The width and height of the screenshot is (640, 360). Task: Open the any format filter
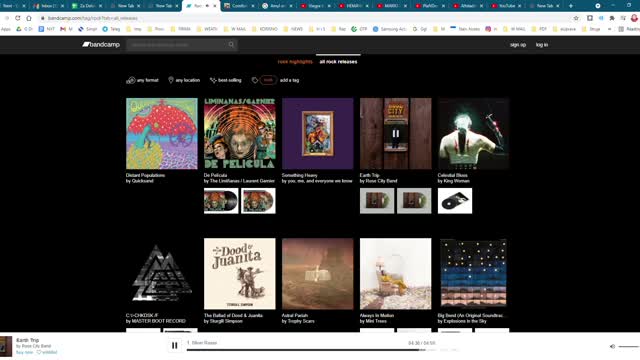click(142, 80)
